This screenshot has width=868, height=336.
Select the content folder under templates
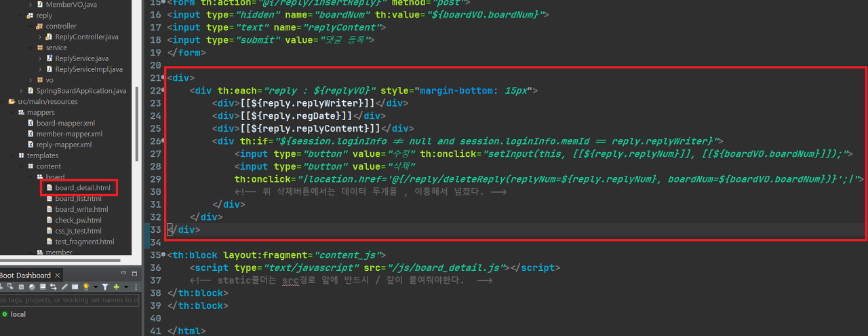49,166
